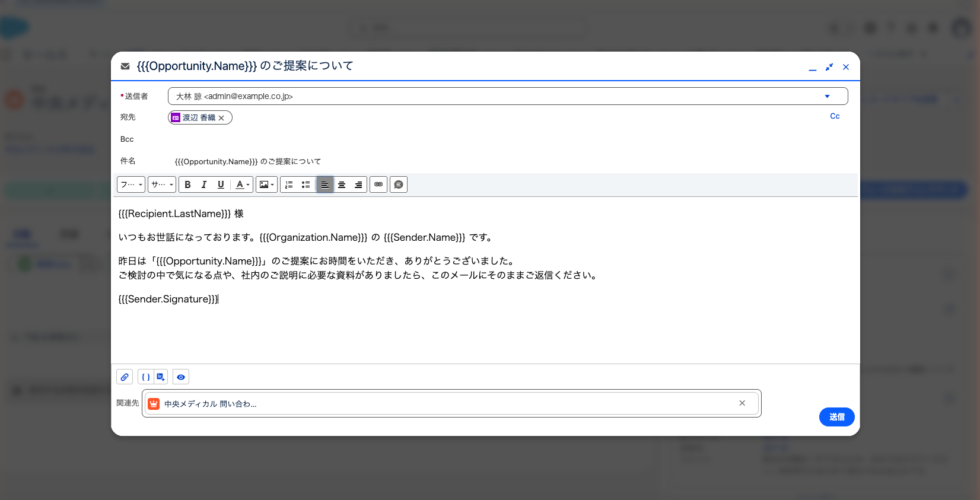Insert a hyperlink using the chain icon
The height and width of the screenshot is (500, 980).
click(x=378, y=184)
